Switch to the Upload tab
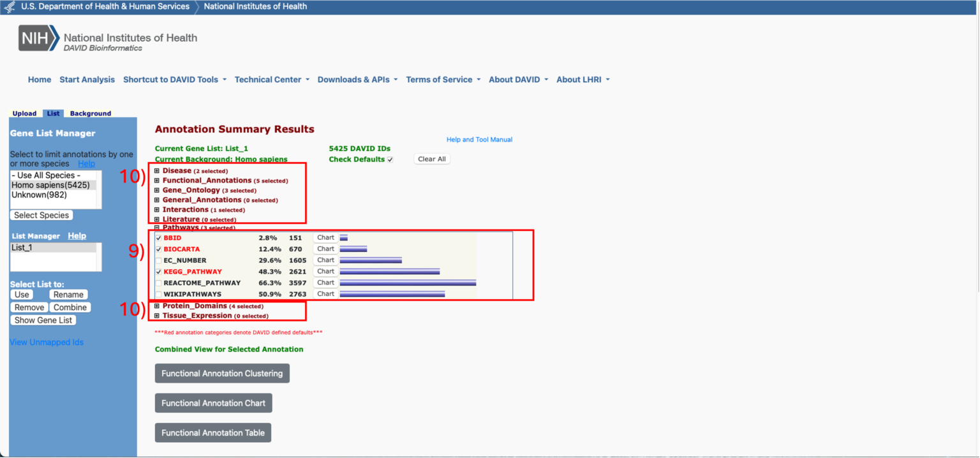Viewport: 980px width, 458px height. [x=25, y=114]
